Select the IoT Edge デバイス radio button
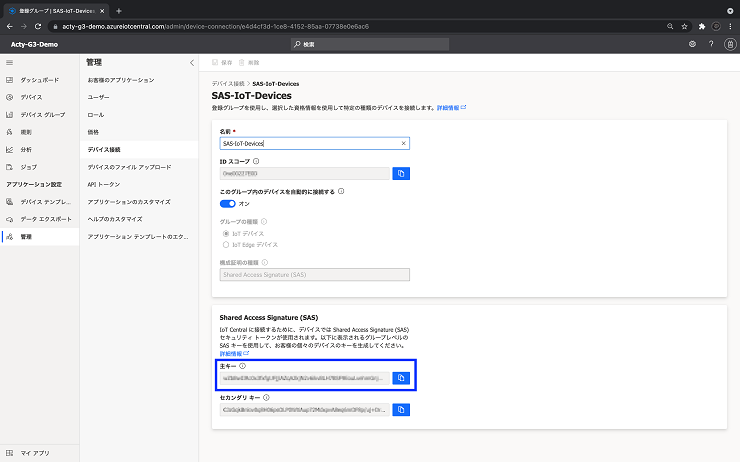Viewport: 740px width, 462px height. tap(226, 245)
